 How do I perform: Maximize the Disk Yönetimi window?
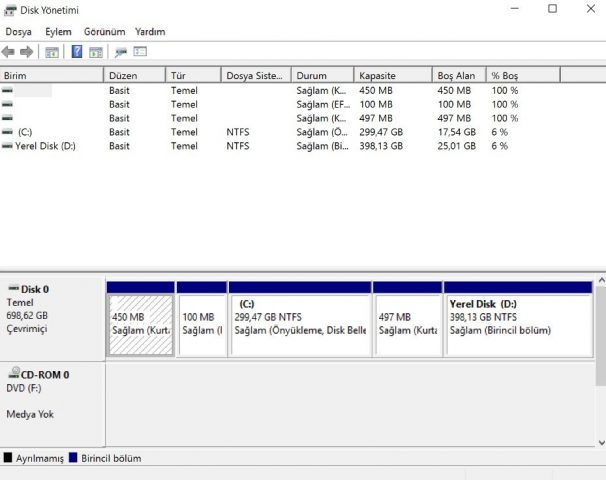pyautogui.click(x=552, y=9)
